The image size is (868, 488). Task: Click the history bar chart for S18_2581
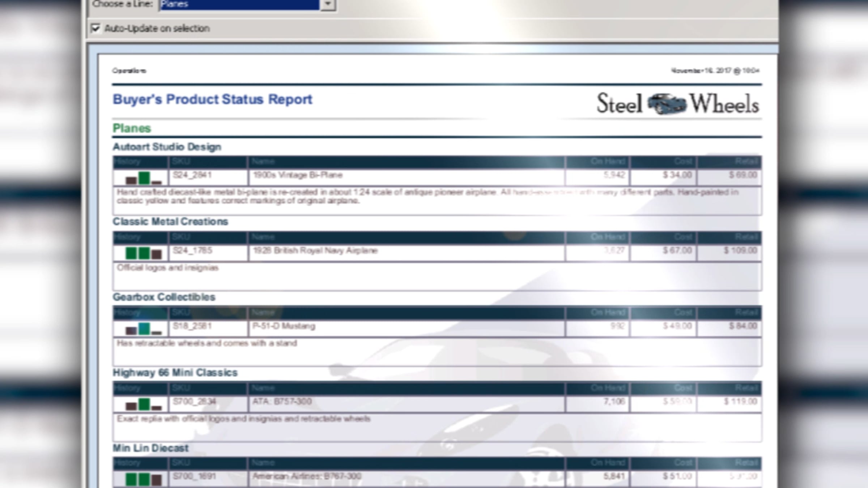pos(144,329)
